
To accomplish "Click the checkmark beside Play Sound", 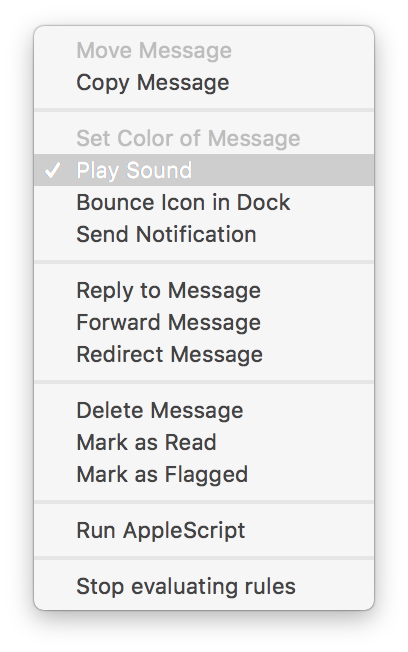I will (x=53, y=170).
